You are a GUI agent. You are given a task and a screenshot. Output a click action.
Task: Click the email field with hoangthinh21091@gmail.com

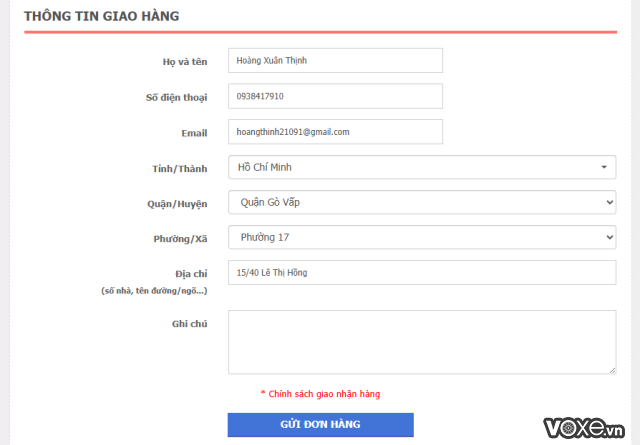335,132
